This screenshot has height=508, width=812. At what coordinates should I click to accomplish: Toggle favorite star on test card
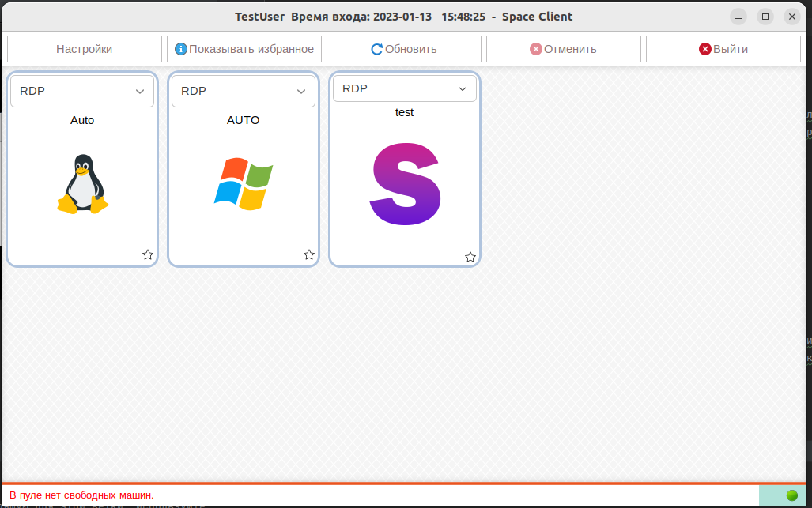[x=470, y=257]
